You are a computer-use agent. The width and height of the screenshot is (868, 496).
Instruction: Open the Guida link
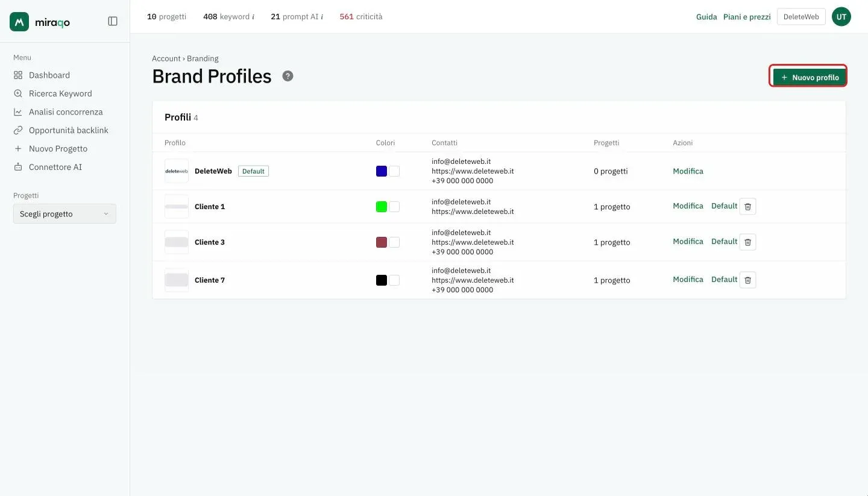(x=706, y=17)
